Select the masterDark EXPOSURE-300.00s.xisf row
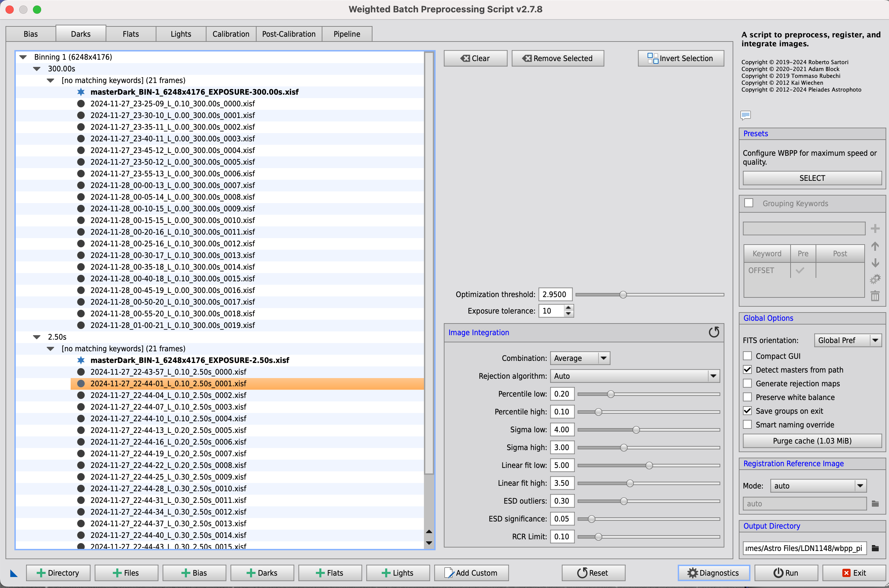The image size is (889, 588). click(220, 92)
